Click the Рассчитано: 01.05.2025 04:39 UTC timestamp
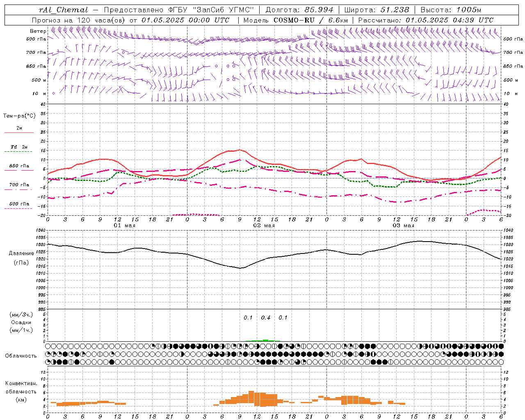 click(426, 20)
